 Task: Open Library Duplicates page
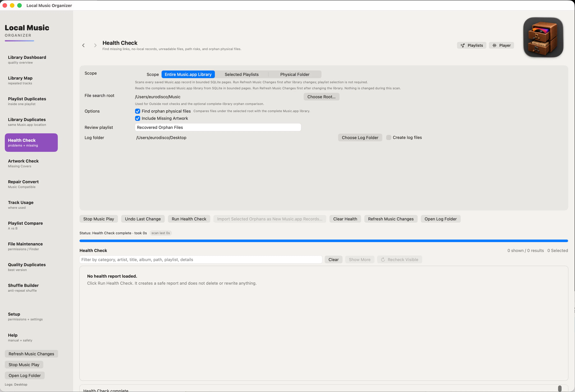(31, 122)
